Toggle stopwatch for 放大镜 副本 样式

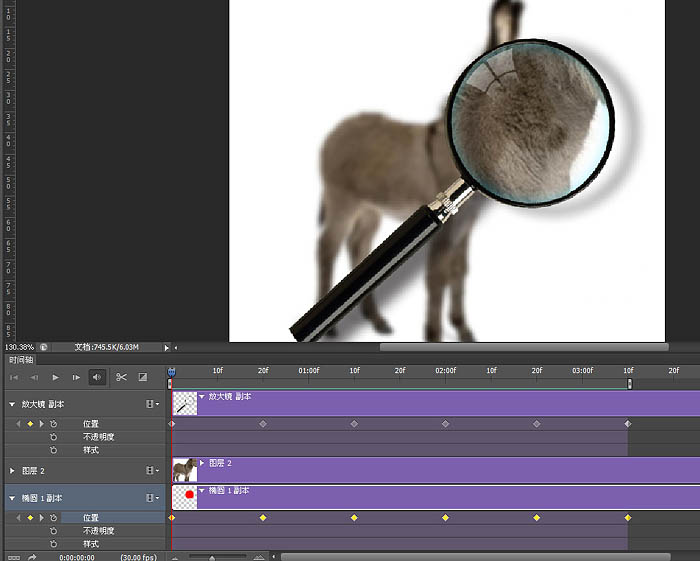(53, 450)
